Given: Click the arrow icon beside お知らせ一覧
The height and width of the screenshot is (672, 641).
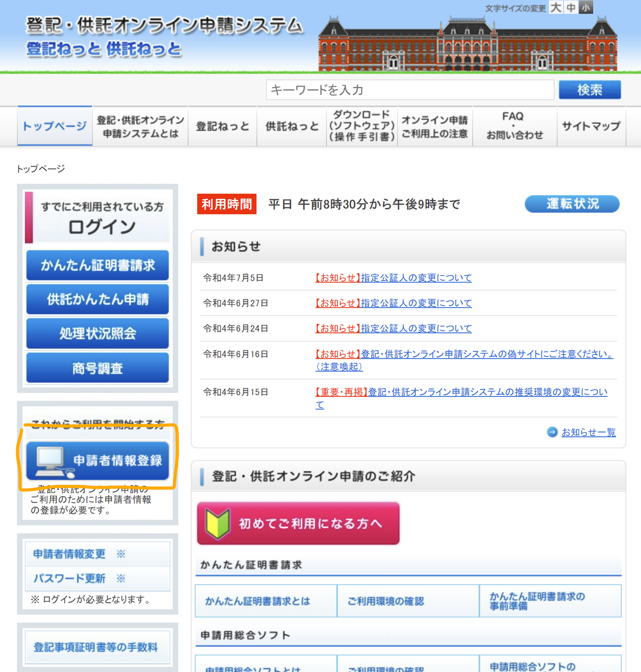Looking at the screenshot, I should point(552,432).
